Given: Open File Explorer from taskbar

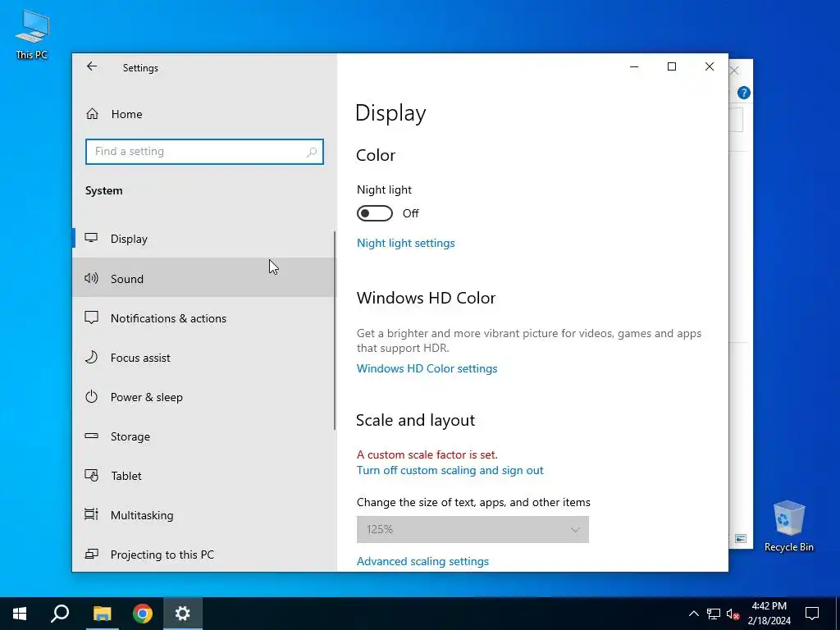Looking at the screenshot, I should [x=102, y=614].
